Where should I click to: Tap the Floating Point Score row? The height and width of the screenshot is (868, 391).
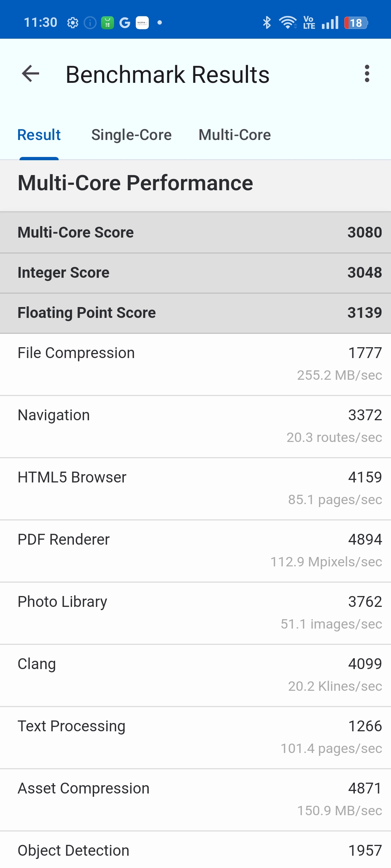(195, 313)
